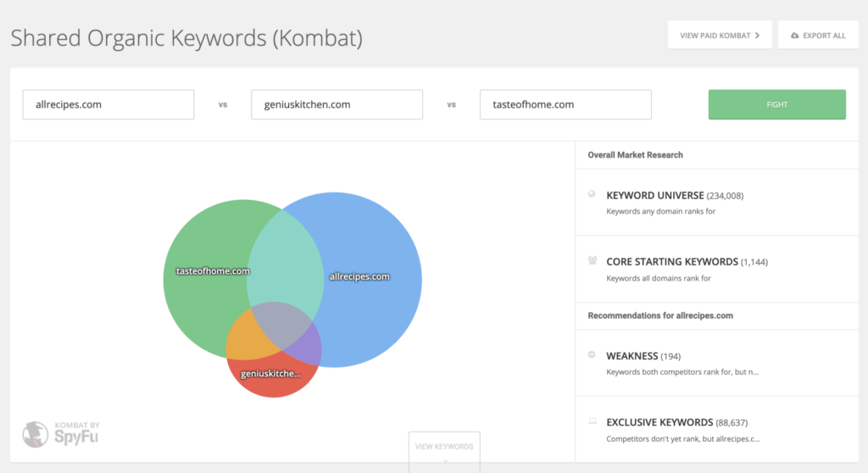868x473 pixels.
Task: Click 'Keywords both competitors rank for' description
Action: click(x=682, y=371)
